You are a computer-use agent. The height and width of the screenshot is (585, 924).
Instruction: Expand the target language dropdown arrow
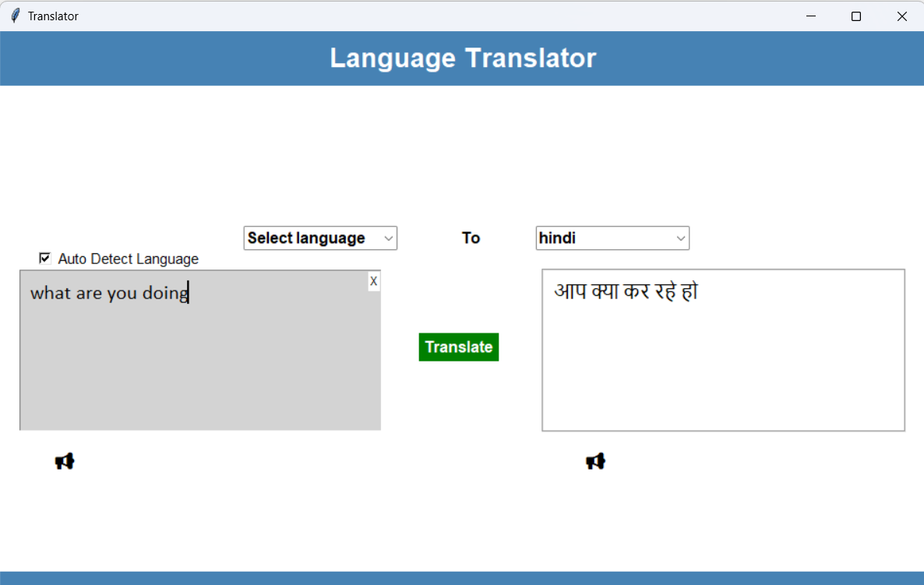(681, 238)
